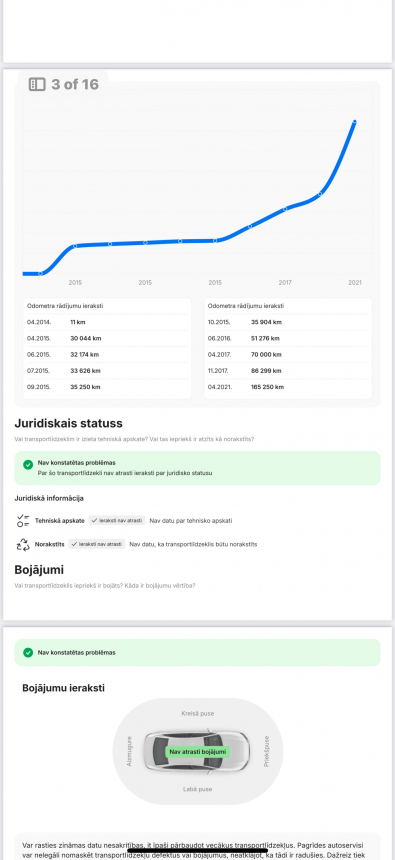The image size is (395, 860).
Task: Click the Juridiskais statuss heading
Action: coord(69,423)
